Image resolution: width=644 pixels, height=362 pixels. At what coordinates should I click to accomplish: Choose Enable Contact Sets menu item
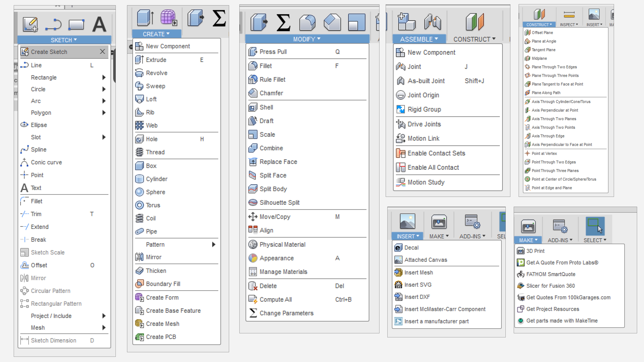click(436, 153)
